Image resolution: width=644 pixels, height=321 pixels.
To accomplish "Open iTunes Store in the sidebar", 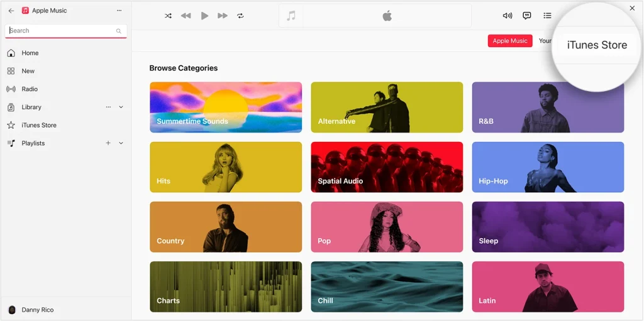I will (x=65, y=125).
